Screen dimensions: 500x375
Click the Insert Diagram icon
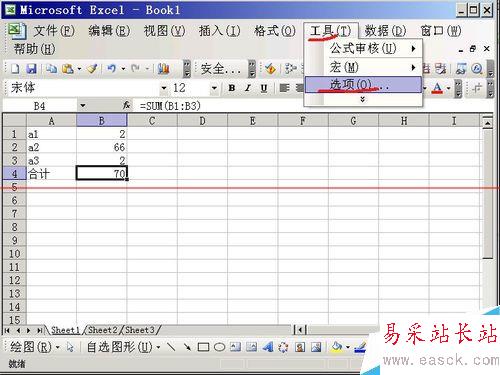(x=283, y=347)
